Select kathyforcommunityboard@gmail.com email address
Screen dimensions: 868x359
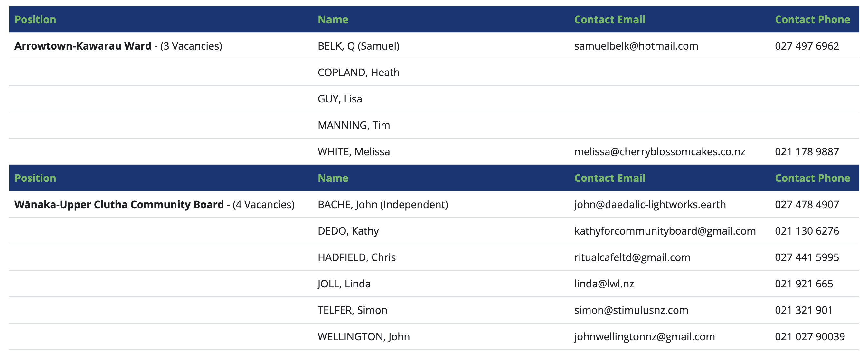pyautogui.click(x=665, y=231)
